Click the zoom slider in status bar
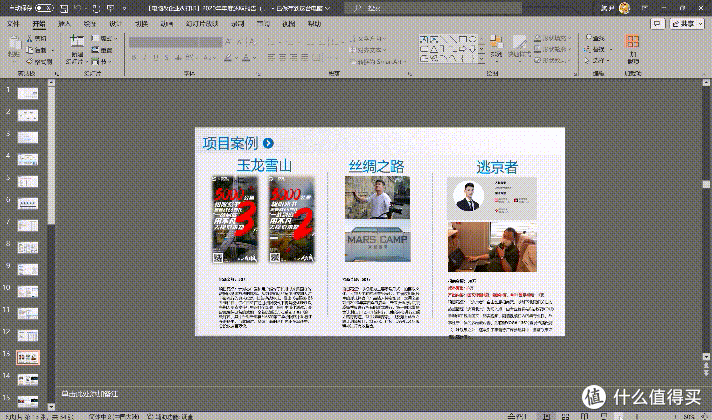 (648, 416)
